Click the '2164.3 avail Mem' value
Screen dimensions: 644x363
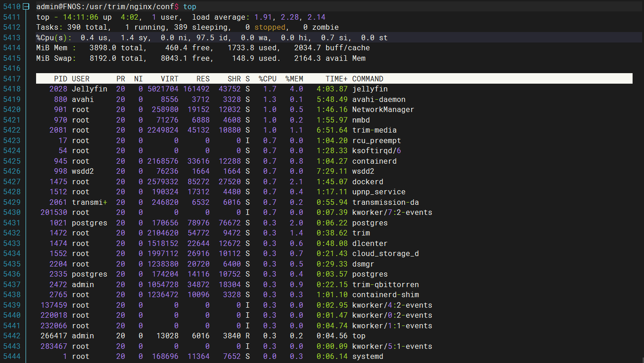(330, 58)
